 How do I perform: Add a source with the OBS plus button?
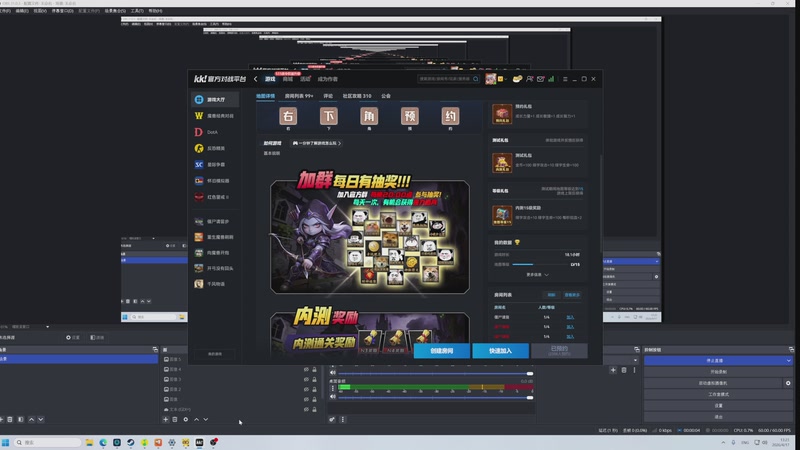tap(165, 419)
